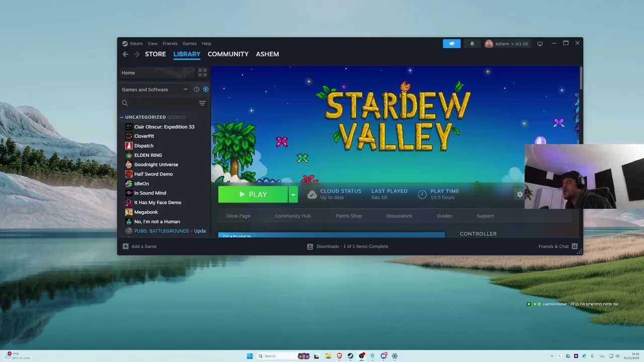
Task: Select In Sound Mind in library
Action: pos(150,193)
